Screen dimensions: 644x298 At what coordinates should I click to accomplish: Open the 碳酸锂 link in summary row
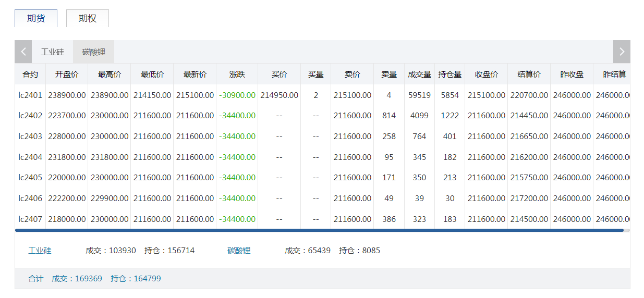coord(239,251)
